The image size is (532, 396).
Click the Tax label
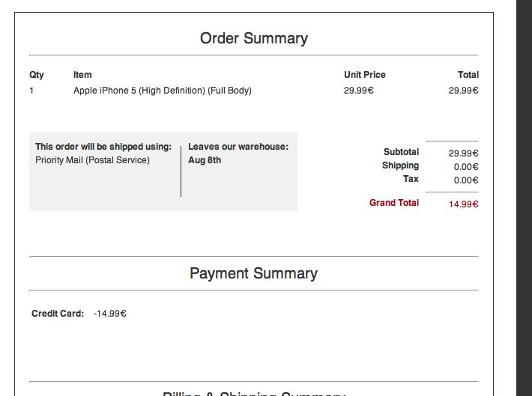click(x=411, y=179)
